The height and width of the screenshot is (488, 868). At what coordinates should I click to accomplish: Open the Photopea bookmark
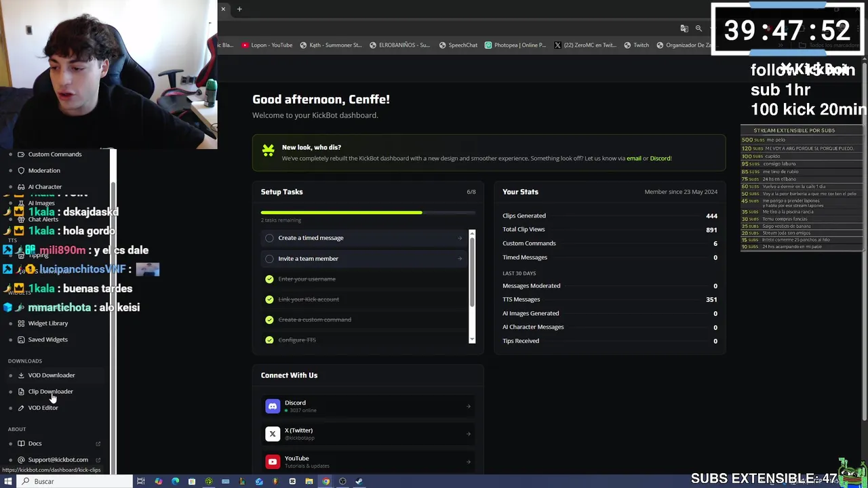coord(515,45)
